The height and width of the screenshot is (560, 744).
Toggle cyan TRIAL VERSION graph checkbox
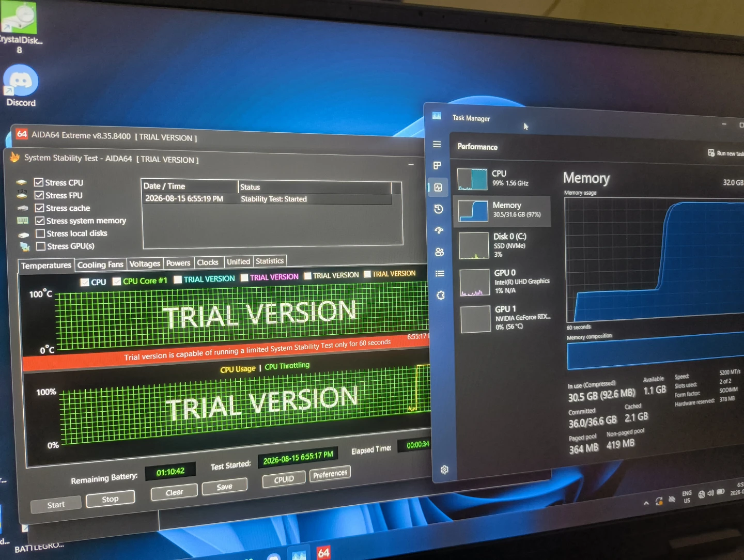click(178, 279)
